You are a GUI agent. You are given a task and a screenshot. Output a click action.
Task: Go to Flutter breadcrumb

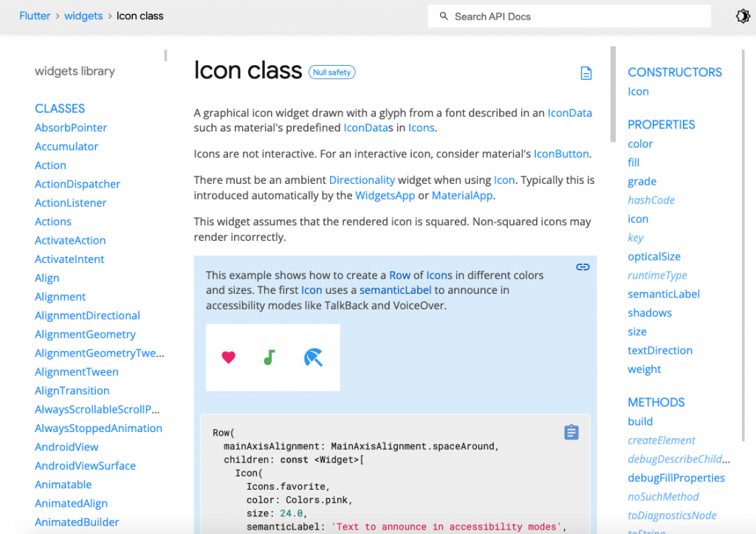(x=35, y=16)
